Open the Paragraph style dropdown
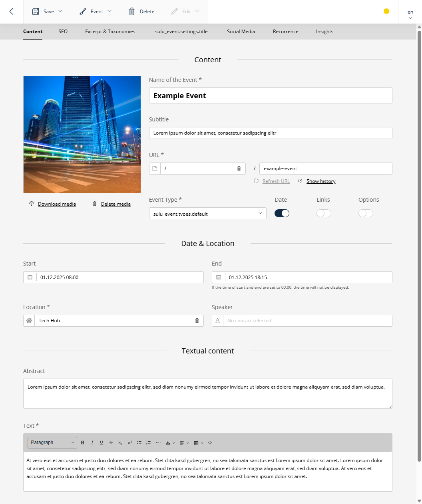The width and height of the screenshot is (422, 504). (52, 442)
